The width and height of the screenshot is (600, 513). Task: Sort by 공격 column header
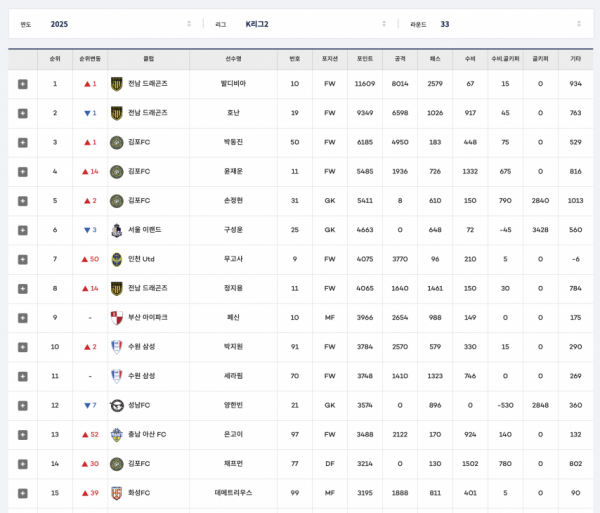pyautogui.click(x=400, y=59)
